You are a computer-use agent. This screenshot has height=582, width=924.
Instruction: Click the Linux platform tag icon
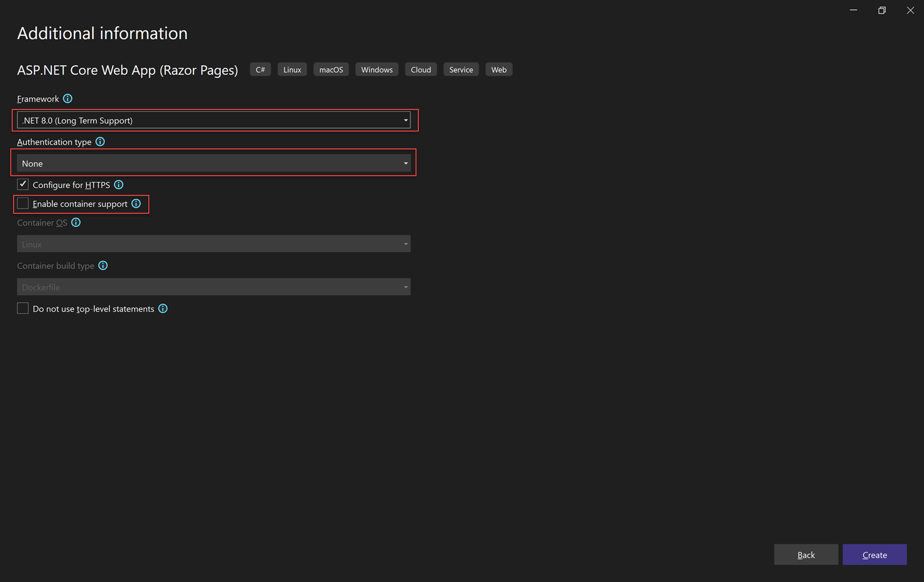point(291,69)
